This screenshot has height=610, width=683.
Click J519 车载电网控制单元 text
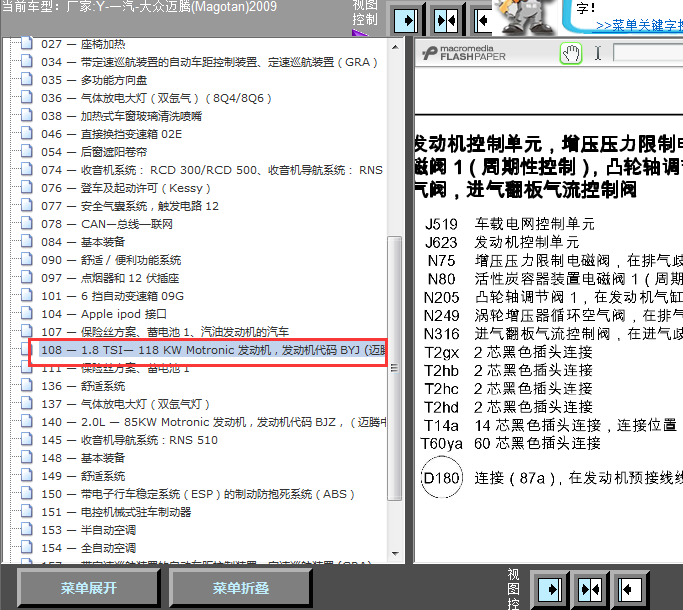(510, 224)
